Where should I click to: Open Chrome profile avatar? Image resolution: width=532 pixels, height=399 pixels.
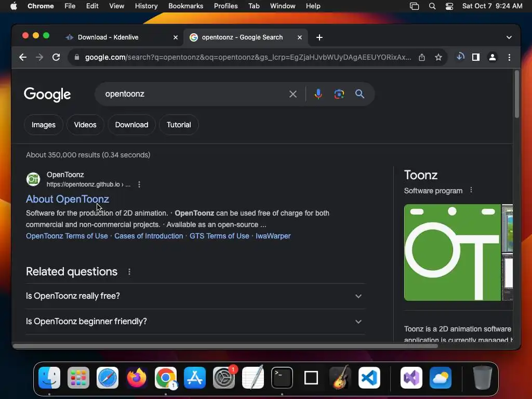(493, 57)
